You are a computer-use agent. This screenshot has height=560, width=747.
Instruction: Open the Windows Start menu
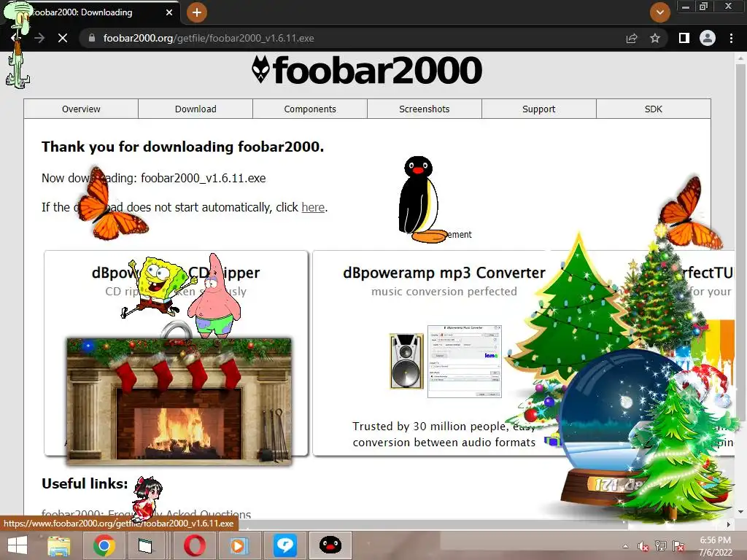tap(18, 545)
